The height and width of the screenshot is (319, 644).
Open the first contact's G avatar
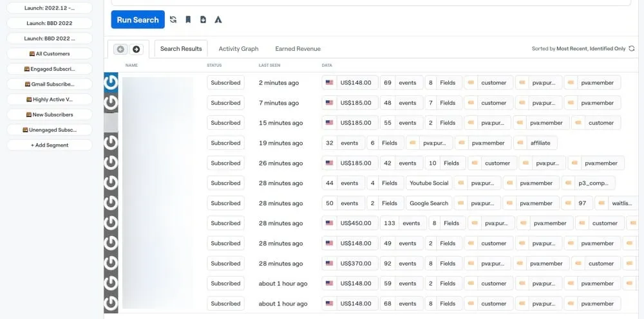(x=111, y=82)
